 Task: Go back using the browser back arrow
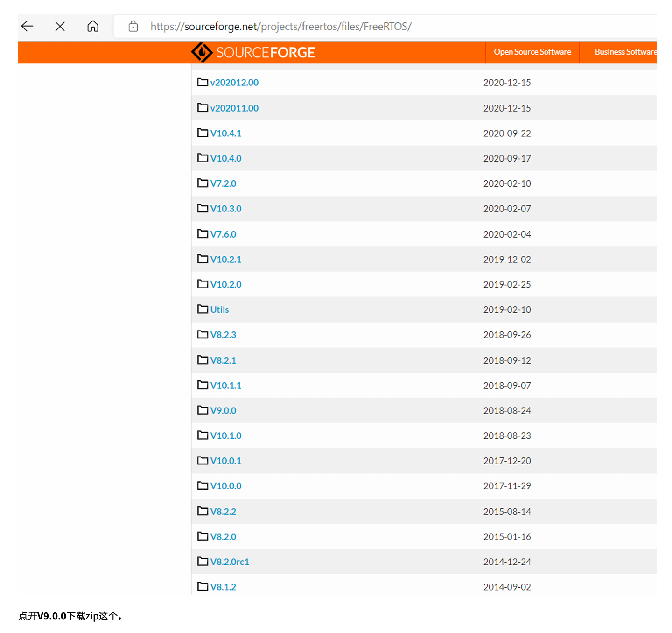click(x=28, y=26)
